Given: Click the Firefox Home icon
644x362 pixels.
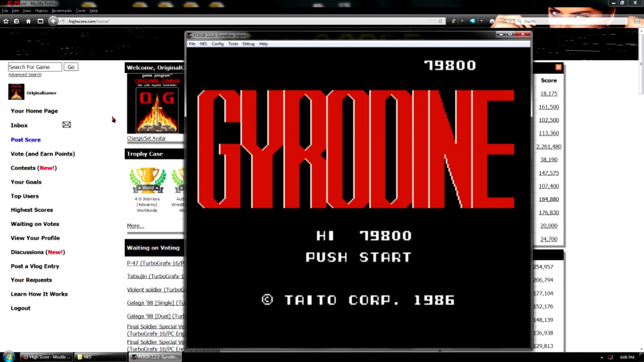Looking at the screenshot, I should (28, 21).
